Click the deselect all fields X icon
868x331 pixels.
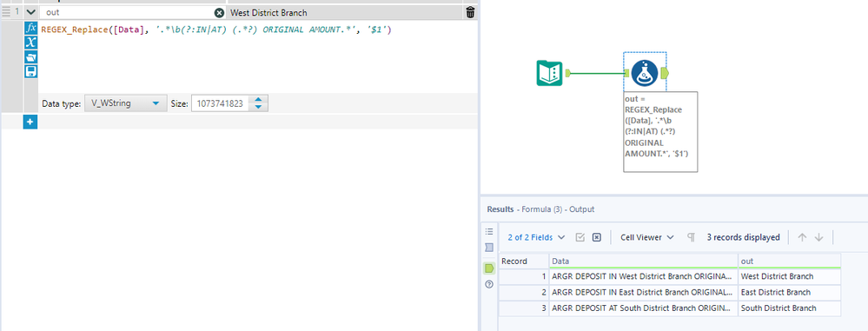(597, 237)
